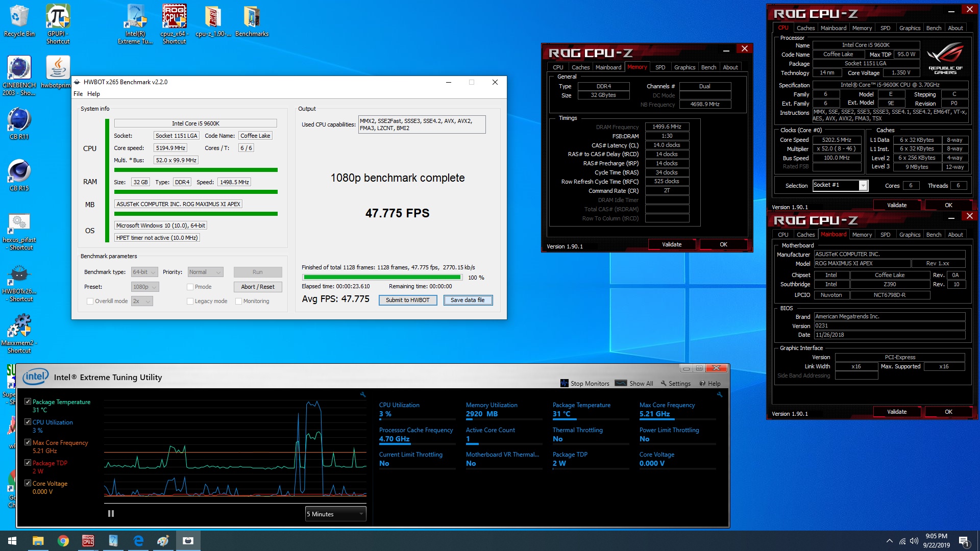The image size is (980, 551).
Task: Uncheck Package TDP monitor checkbox
Action: (28, 463)
